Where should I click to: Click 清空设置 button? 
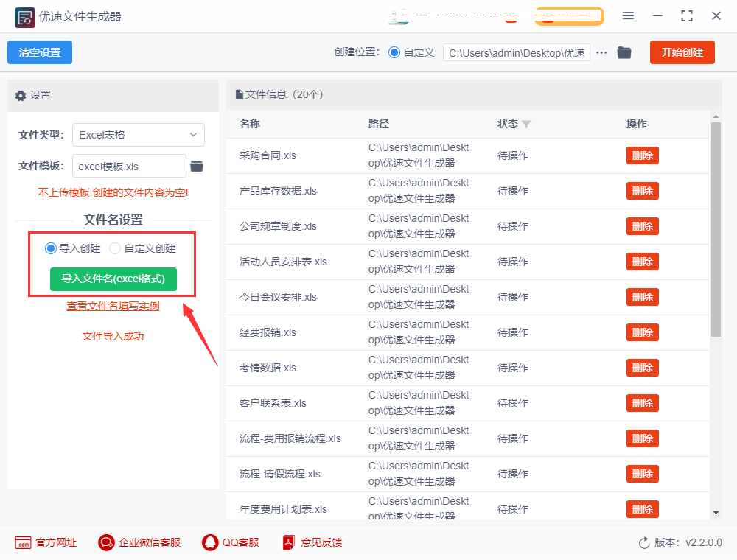[40, 52]
